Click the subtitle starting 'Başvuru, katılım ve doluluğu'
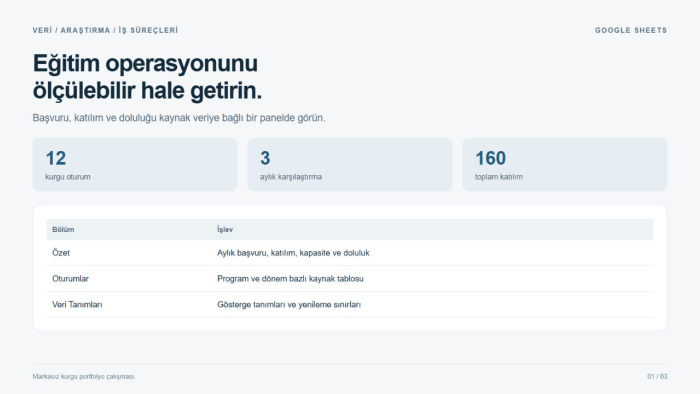700x394 pixels. pyautogui.click(x=179, y=118)
